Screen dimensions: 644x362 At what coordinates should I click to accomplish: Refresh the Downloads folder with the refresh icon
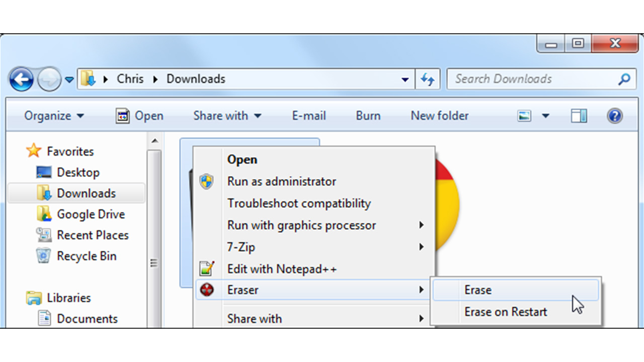pos(428,78)
